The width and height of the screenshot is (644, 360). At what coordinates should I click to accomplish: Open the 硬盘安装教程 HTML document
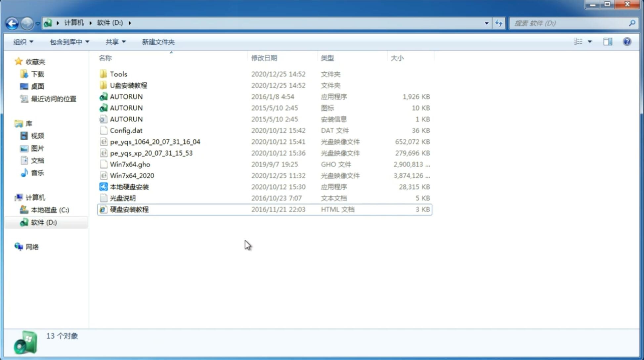pyautogui.click(x=129, y=209)
